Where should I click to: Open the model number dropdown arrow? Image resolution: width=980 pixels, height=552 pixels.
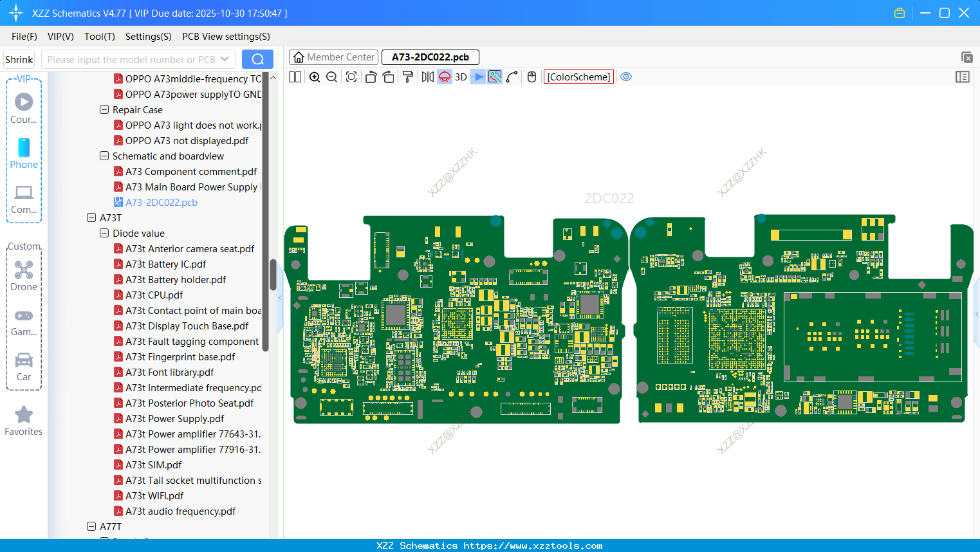(x=225, y=59)
